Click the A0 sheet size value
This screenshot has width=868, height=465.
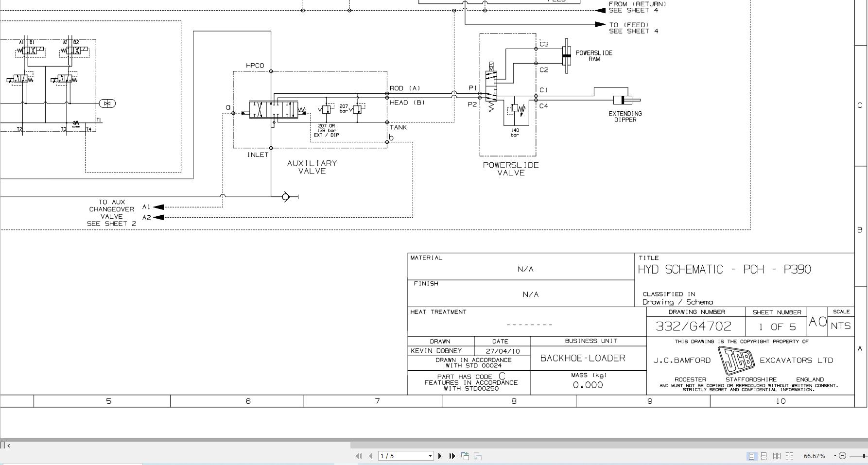tap(817, 321)
